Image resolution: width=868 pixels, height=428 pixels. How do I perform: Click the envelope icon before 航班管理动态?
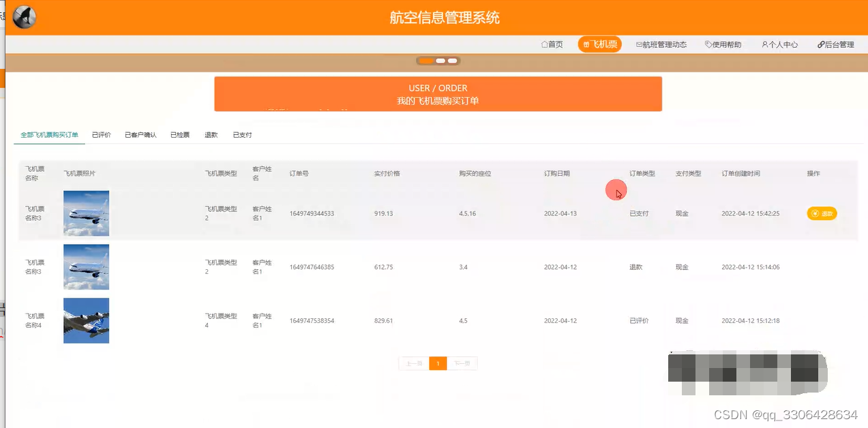(x=638, y=44)
